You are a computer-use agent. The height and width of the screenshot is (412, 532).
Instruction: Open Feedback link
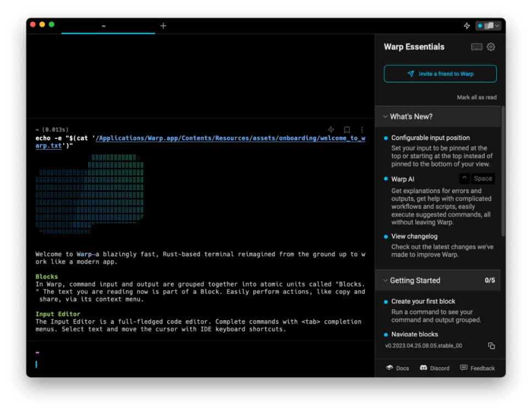(x=478, y=368)
